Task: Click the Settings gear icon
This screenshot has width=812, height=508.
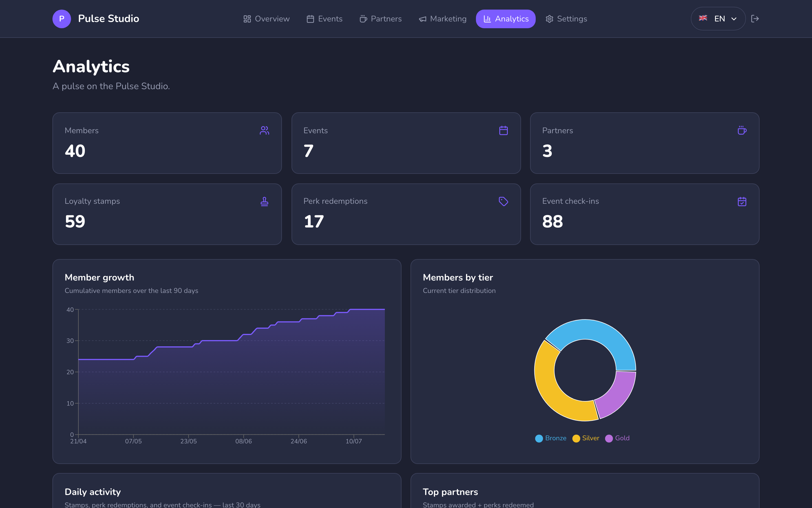Action: point(549,19)
